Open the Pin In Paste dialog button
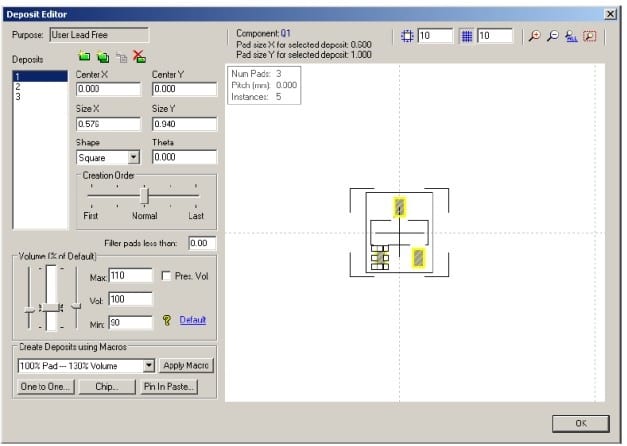Screen dimensions: 627x446 click(169, 387)
